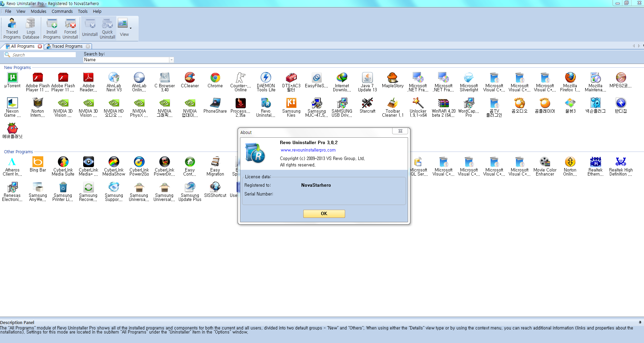644x343 pixels.
Task: Select the Microsoft Silverlight icon
Action: pos(469,82)
